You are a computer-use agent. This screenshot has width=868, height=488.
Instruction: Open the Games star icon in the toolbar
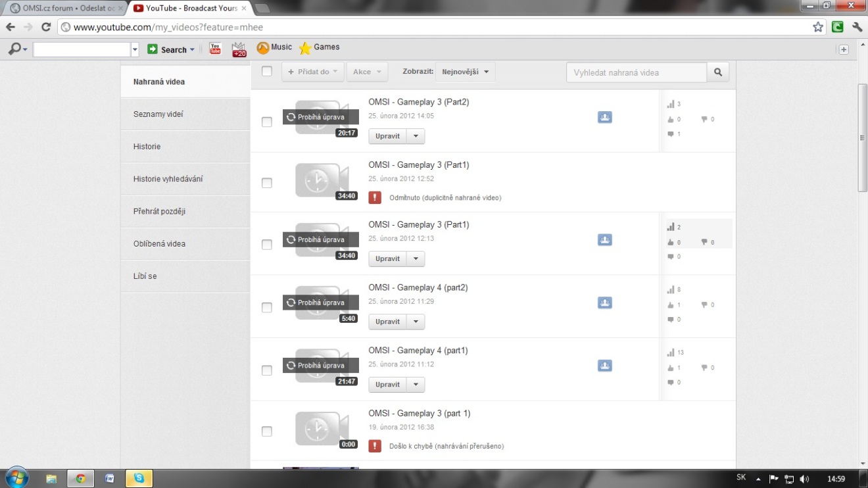tap(305, 48)
